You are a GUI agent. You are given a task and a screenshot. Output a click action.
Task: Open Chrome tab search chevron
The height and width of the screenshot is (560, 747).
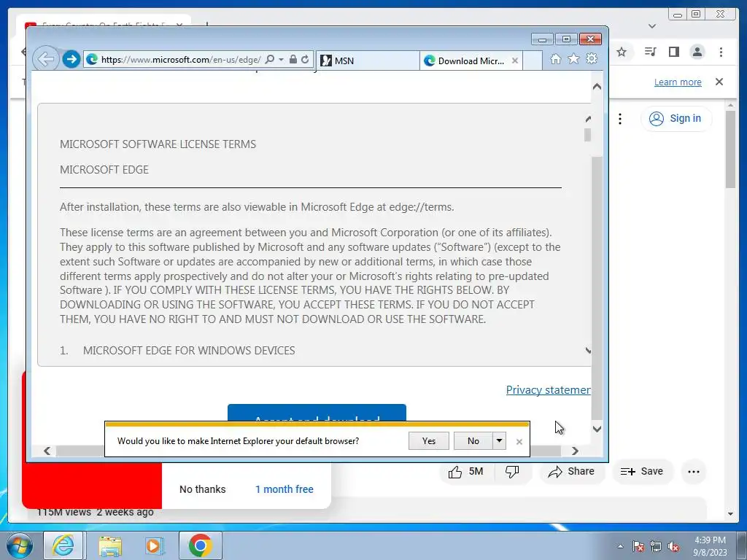[x=652, y=26]
